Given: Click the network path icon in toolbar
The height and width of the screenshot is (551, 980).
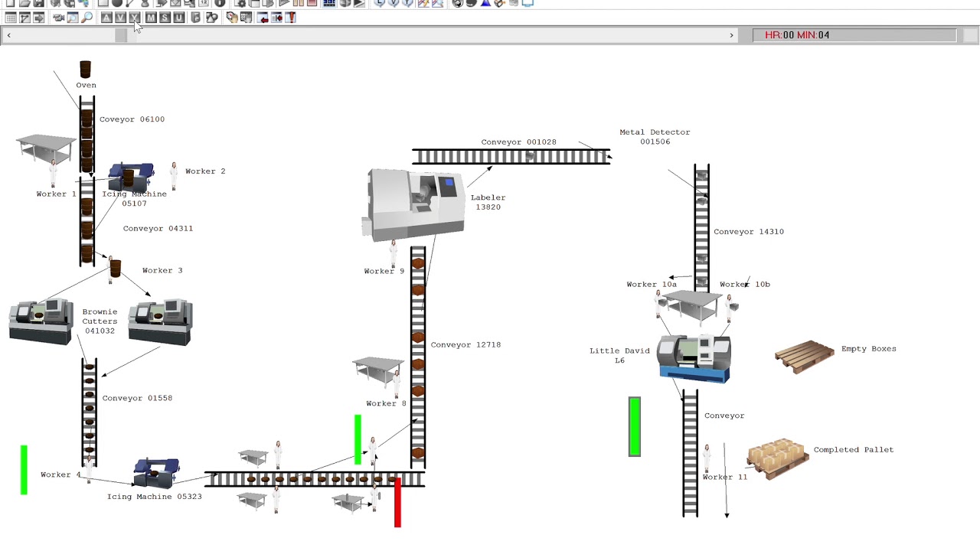Looking at the screenshot, I should (x=24, y=18).
